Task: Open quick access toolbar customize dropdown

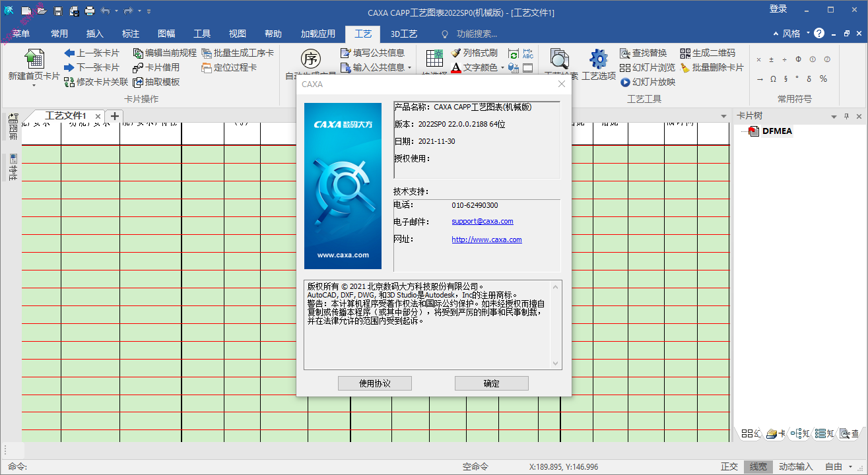Action: [x=149, y=11]
